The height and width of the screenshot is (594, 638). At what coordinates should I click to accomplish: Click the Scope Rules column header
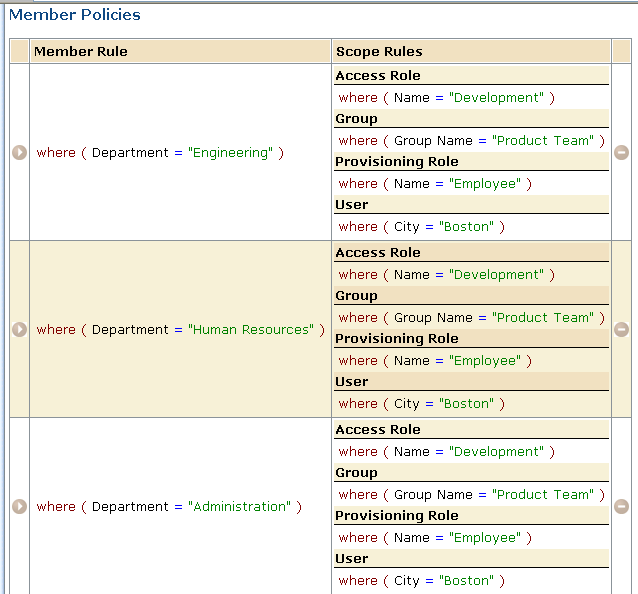[x=379, y=51]
